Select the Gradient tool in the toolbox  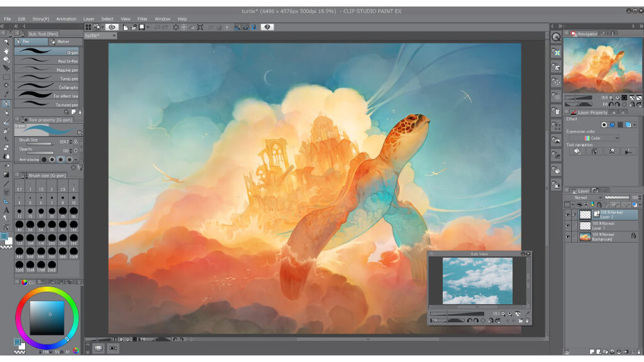(x=6, y=175)
